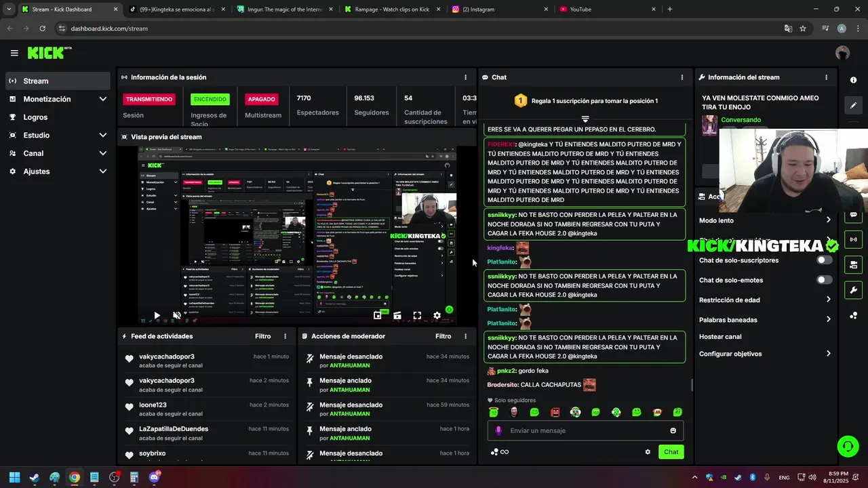
Task: Open the hamburger menu beside Kick logo
Action: (x=14, y=53)
